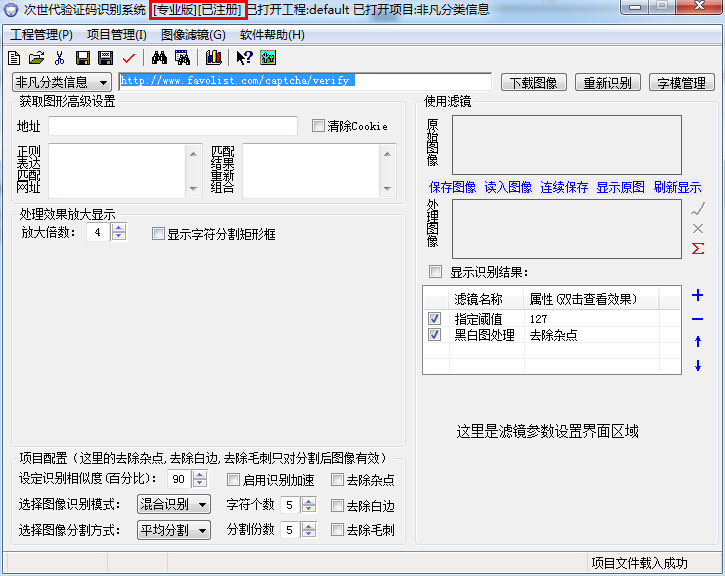Enable 显示字符分割矩形框 checkbox
The width and height of the screenshot is (725, 576).
click(x=158, y=234)
